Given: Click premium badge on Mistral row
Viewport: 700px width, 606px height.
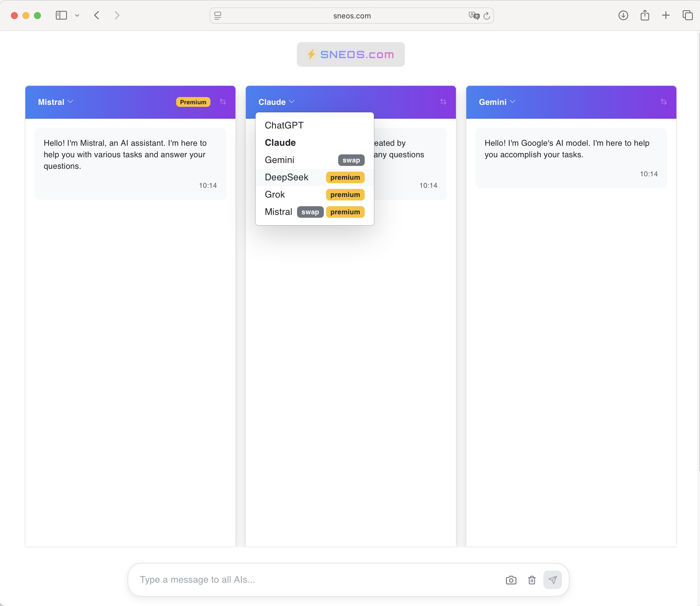Looking at the screenshot, I should 345,212.
